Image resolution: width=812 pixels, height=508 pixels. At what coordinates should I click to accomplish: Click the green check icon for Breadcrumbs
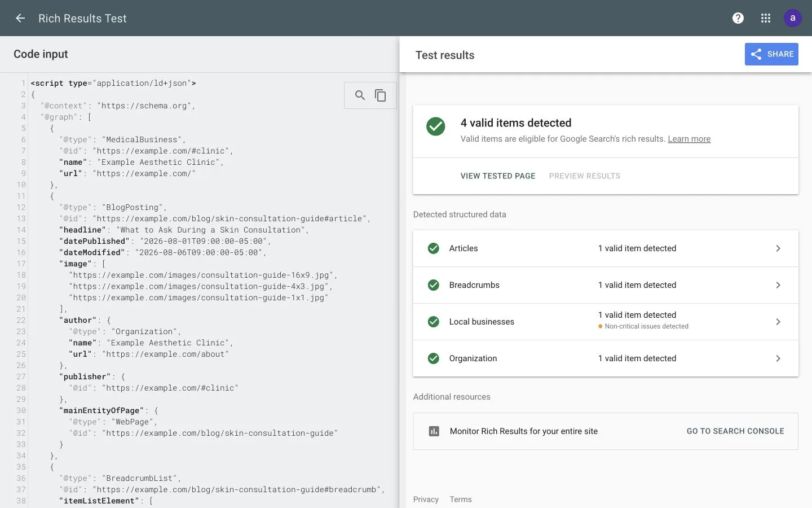[x=433, y=285]
